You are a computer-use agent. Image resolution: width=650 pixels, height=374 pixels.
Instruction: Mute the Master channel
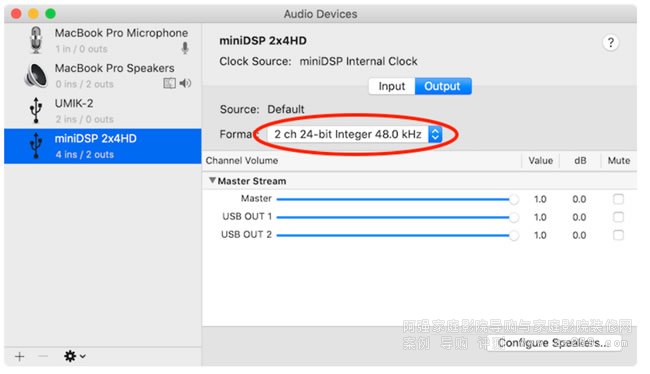618,199
